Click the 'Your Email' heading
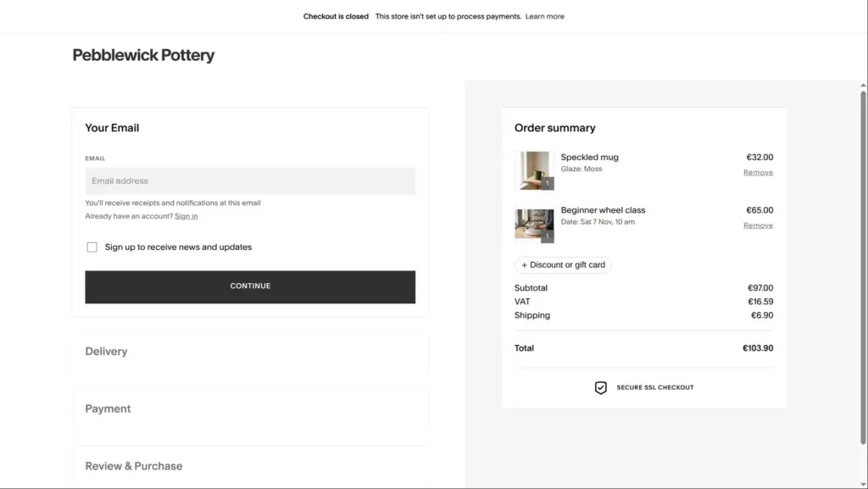 click(x=113, y=128)
